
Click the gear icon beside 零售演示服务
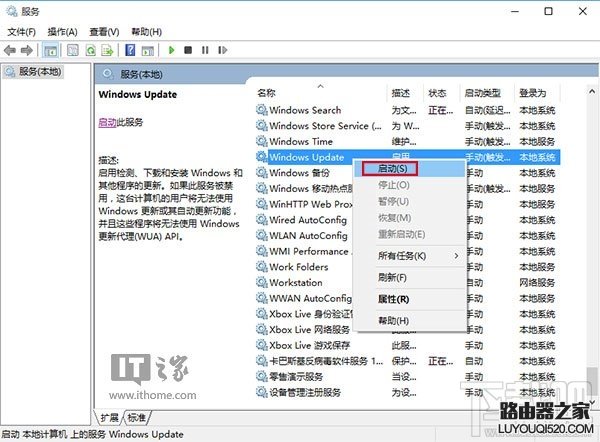[x=262, y=377]
